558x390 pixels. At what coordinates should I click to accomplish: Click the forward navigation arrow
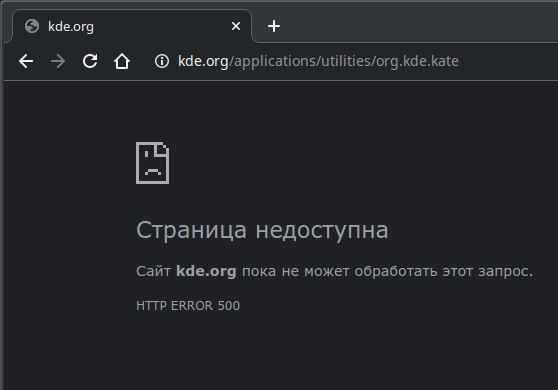click(x=58, y=61)
